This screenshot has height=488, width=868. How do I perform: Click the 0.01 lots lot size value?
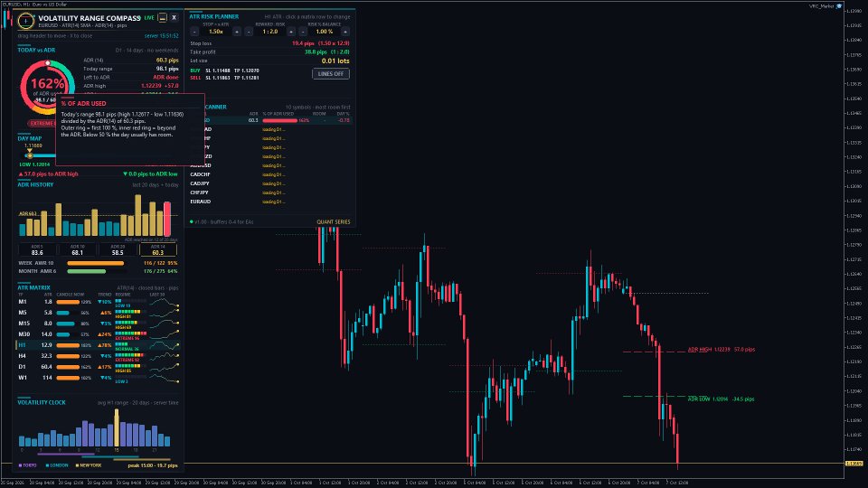click(335, 61)
